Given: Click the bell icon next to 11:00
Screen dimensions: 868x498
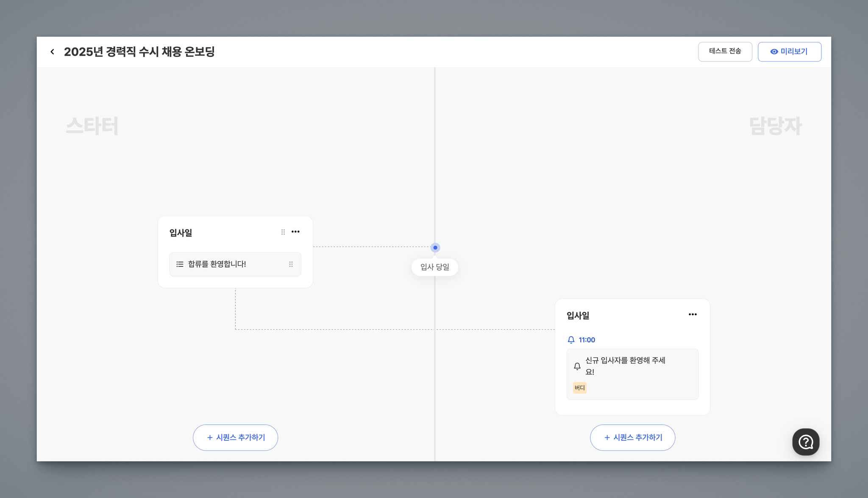Looking at the screenshot, I should (x=571, y=340).
